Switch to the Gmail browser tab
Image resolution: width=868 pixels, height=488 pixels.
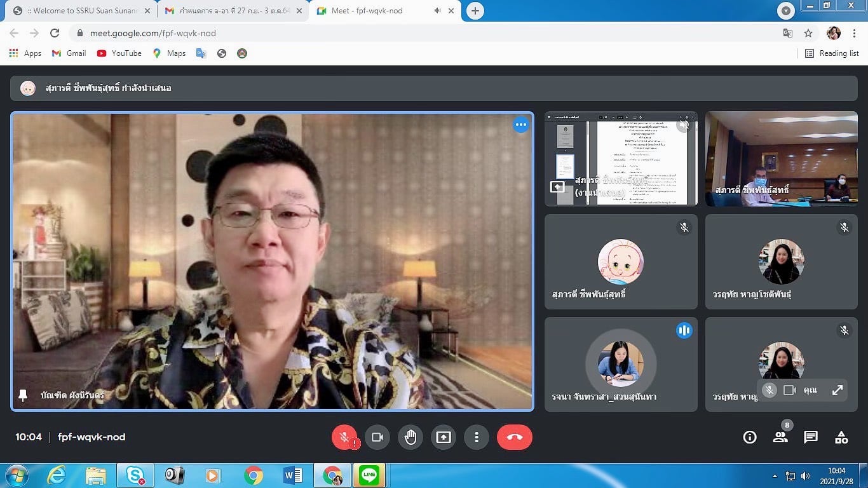point(230,11)
